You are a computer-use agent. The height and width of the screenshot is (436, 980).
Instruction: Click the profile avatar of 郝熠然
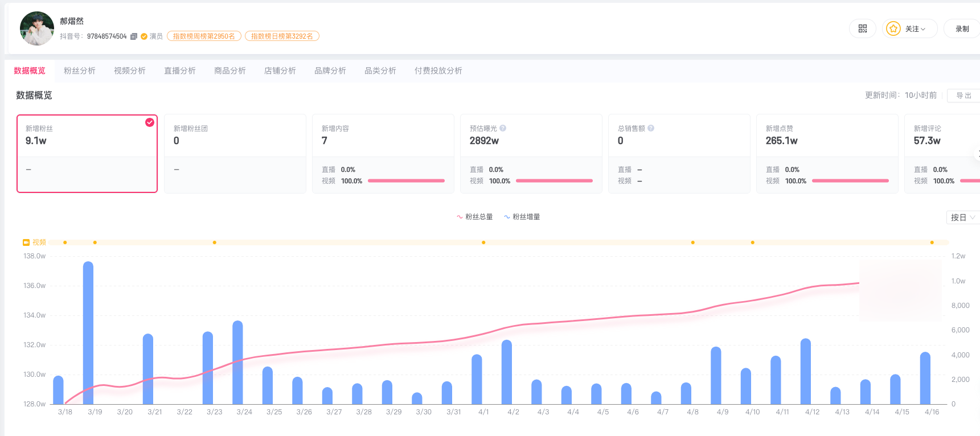point(36,28)
